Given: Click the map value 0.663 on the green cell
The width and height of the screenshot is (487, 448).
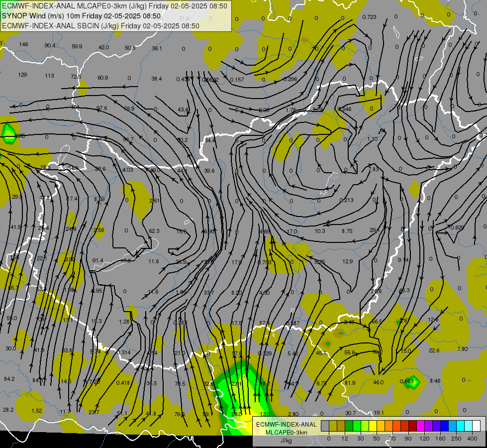Looking at the screenshot, I should click(406, 381).
